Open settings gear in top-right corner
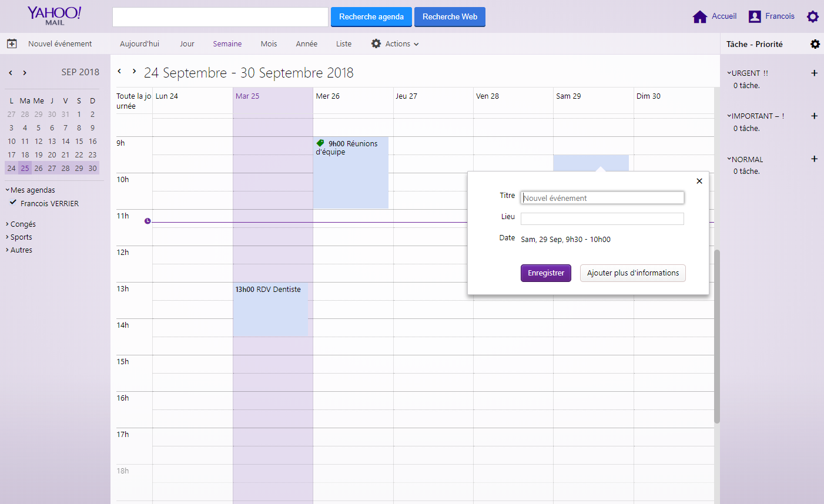The image size is (824, 504). click(x=812, y=16)
